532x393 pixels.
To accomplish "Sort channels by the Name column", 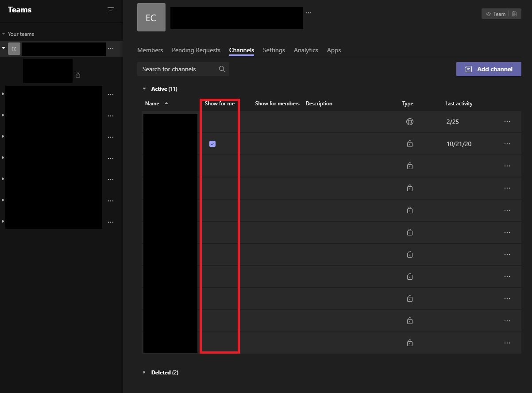I will point(152,104).
